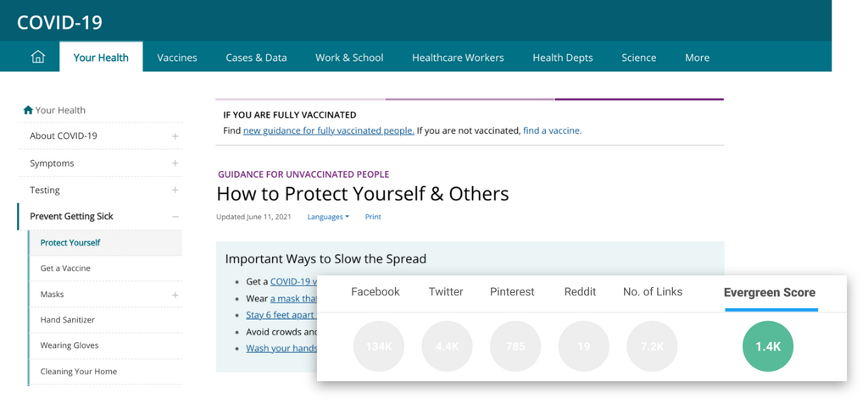This screenshot has width=868, height=403.
Task: Click the find a vaccine link
Action: tap(552, 130)
